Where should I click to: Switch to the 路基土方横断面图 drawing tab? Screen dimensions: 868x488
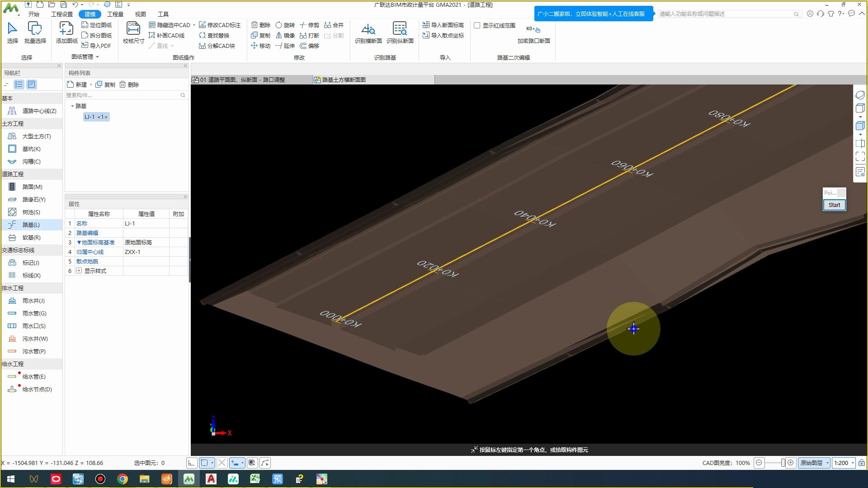(344, 80)
